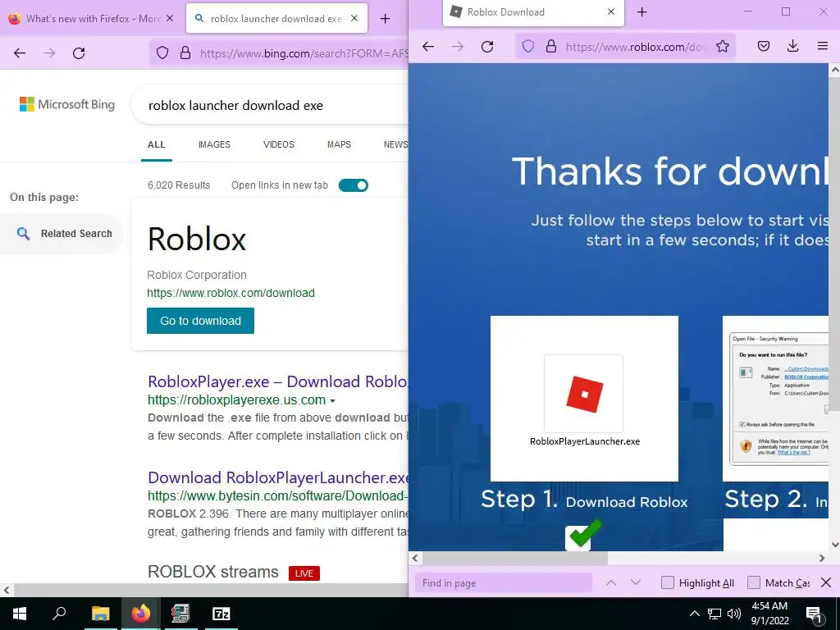Open the Windows Start menu
Screen dimensions: 840x630
coord(20,614)
